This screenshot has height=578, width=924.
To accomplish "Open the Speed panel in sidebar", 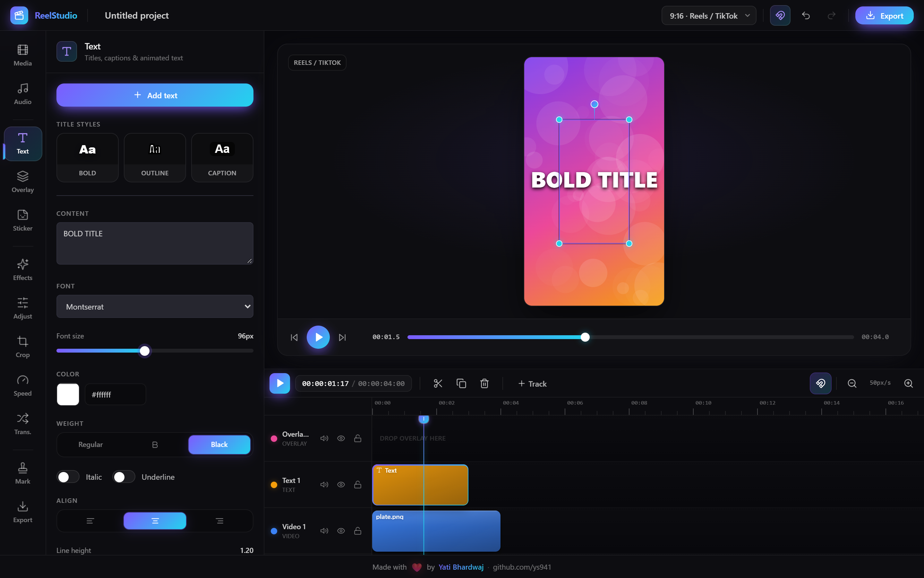I will tap(22, 386).
